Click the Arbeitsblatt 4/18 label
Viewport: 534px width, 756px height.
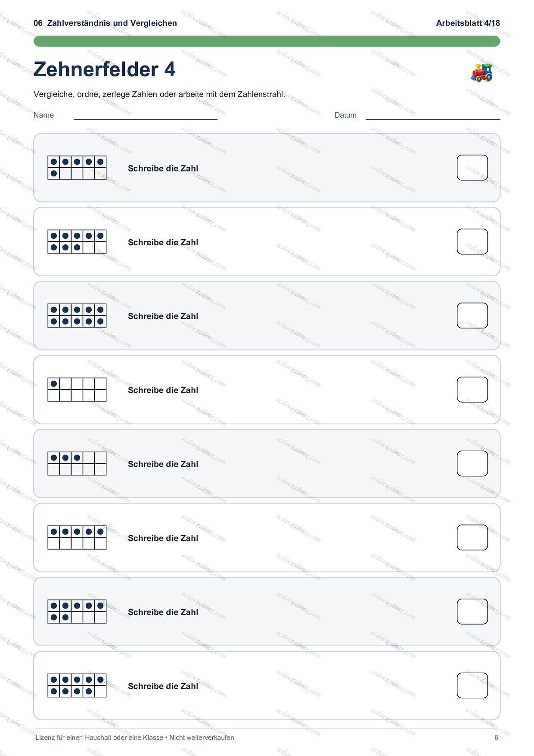click(468, 23)
